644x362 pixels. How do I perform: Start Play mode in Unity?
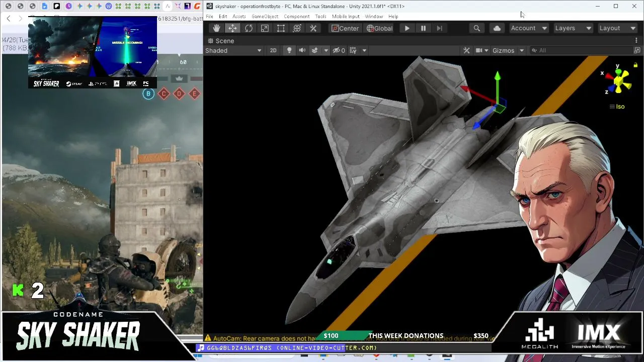pyautogui.click(x=407, y=28)
